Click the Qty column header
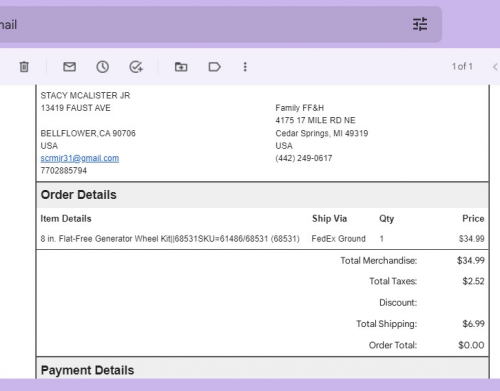Screen dimensions: 500x391 pos(387,219)
